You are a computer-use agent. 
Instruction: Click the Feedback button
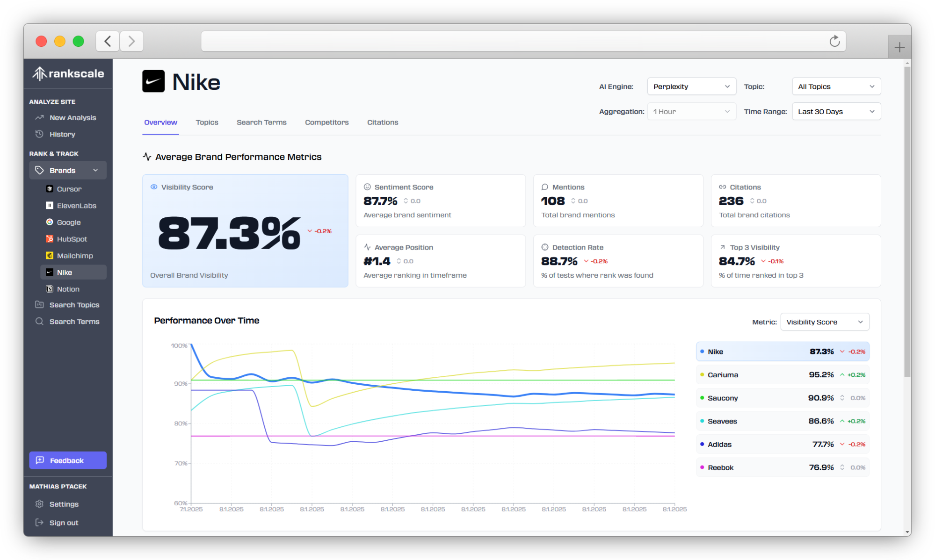click(x=67, y=460)
